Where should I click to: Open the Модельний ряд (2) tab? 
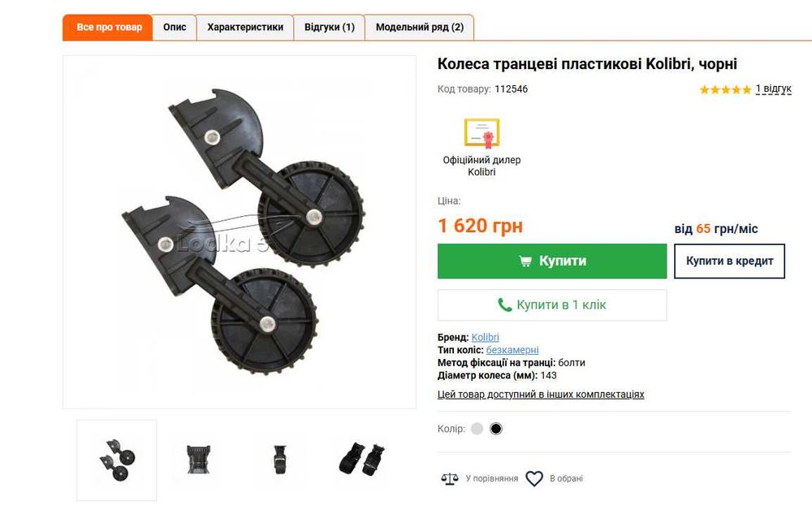[420, 28]
